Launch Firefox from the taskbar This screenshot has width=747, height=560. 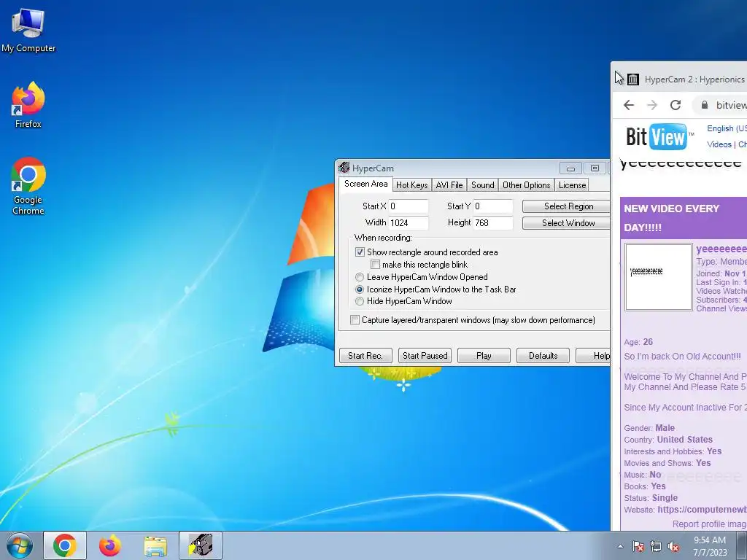(110, 545)
